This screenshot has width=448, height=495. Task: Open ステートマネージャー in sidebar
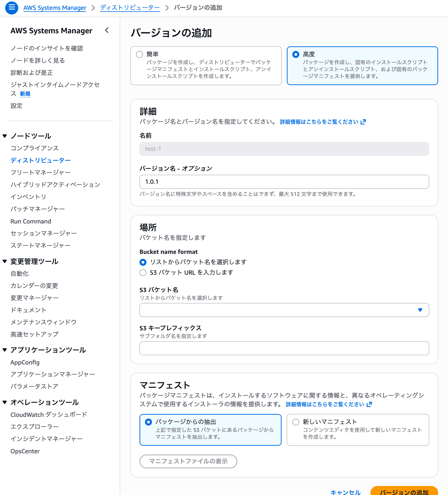click(41, 245)
